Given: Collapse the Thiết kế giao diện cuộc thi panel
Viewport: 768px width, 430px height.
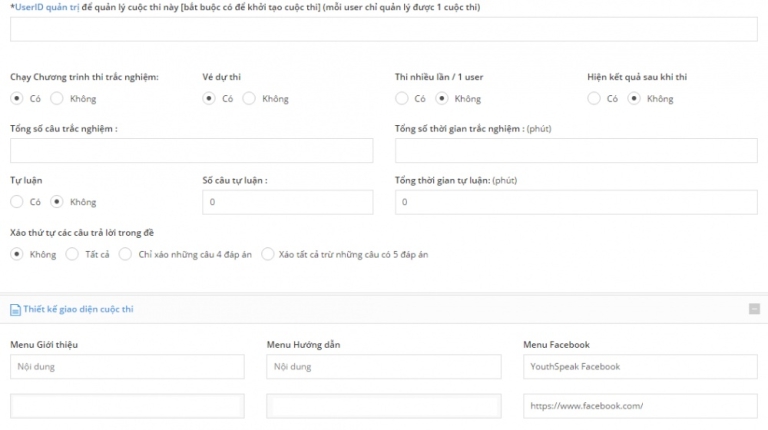Looking at the screenshot, I should [754, 309].
